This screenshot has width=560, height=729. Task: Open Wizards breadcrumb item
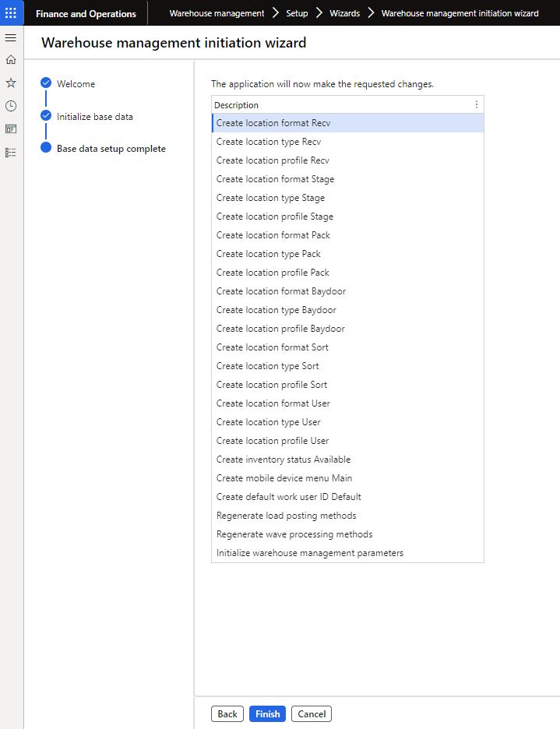pos(344,13)
